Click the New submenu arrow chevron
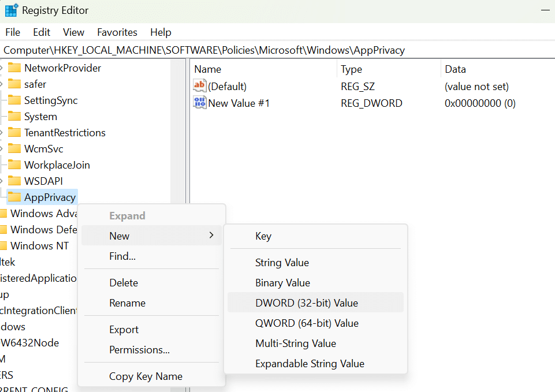 point(211,235)
